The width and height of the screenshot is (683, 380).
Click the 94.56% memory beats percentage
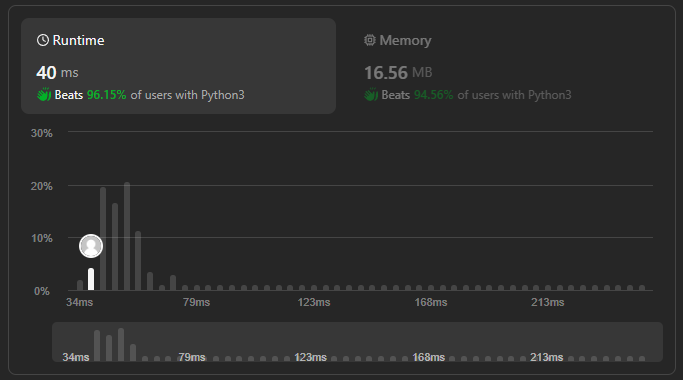[433, 95]
